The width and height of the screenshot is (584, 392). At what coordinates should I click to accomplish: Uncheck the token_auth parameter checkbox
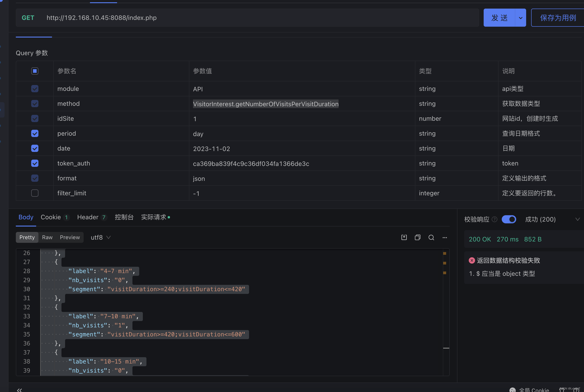[x=35, y=163]
